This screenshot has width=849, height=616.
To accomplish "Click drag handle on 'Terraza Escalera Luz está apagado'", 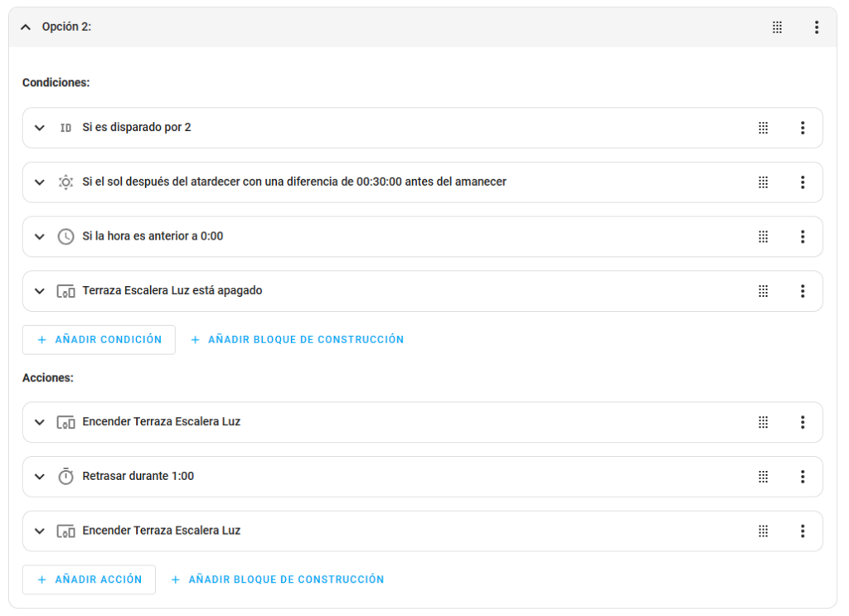I will point(763,291).
